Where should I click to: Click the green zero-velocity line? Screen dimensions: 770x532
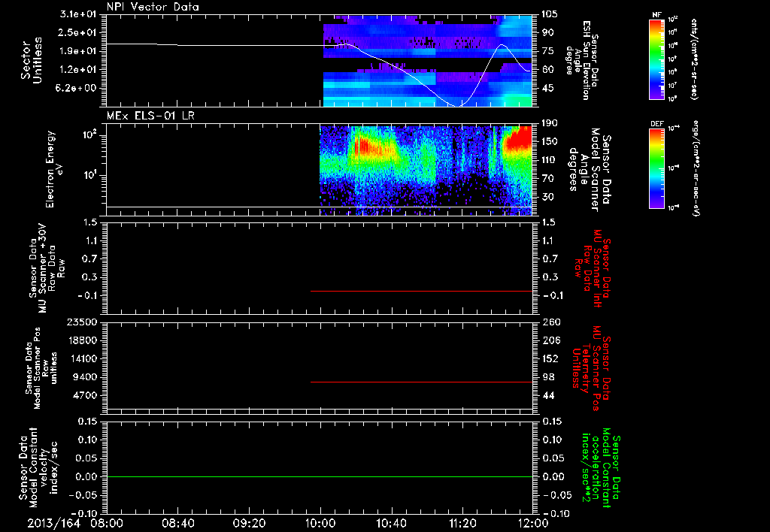point(320,476)
